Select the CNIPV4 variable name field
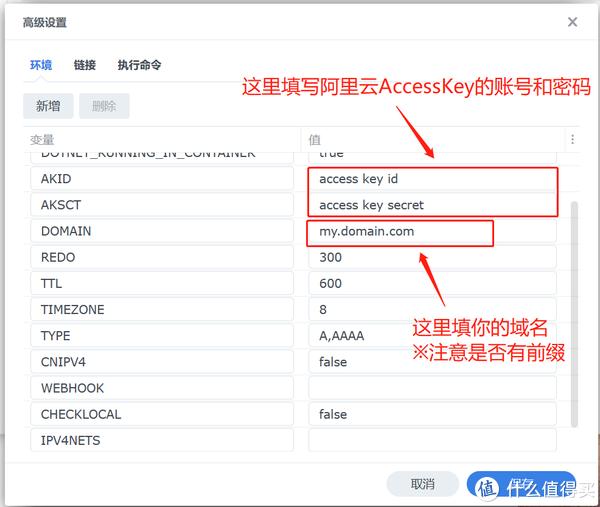 pyautogui.click(x=162, y=362)
